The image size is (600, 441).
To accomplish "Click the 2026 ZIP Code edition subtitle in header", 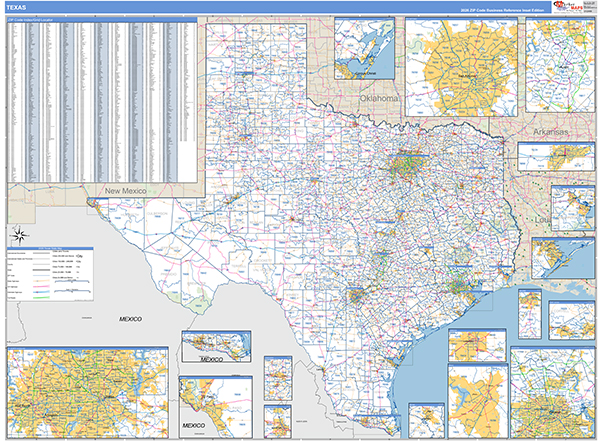I will coord(502,10).
